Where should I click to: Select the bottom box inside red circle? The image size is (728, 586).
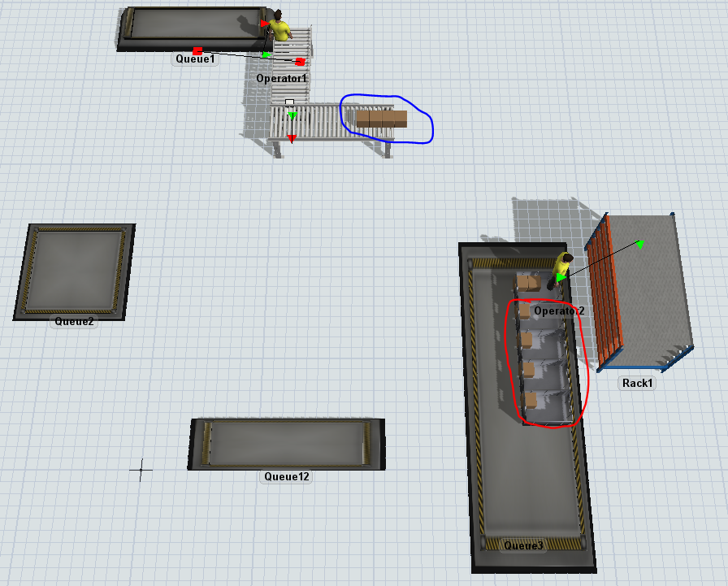(530, 400)
